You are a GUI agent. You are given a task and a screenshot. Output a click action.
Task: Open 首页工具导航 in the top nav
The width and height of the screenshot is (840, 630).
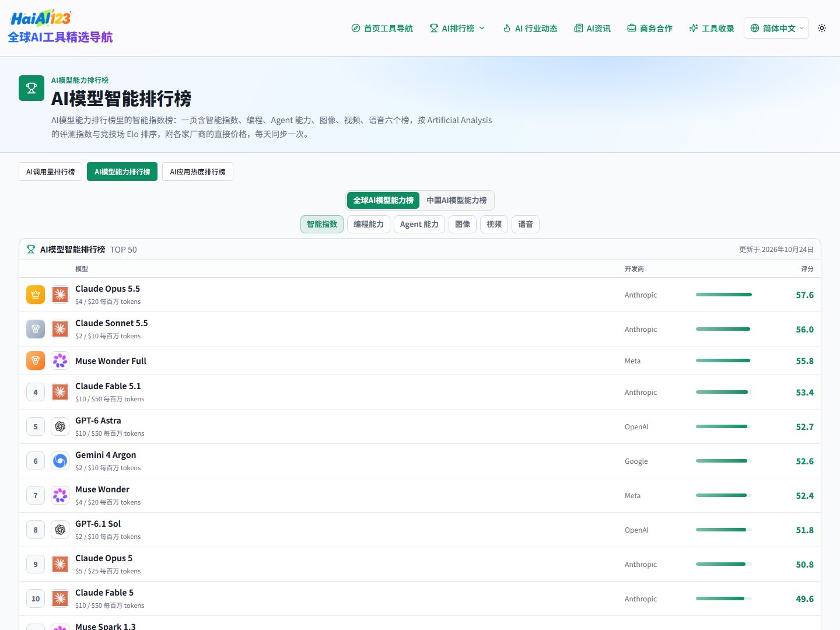[382, 28]
